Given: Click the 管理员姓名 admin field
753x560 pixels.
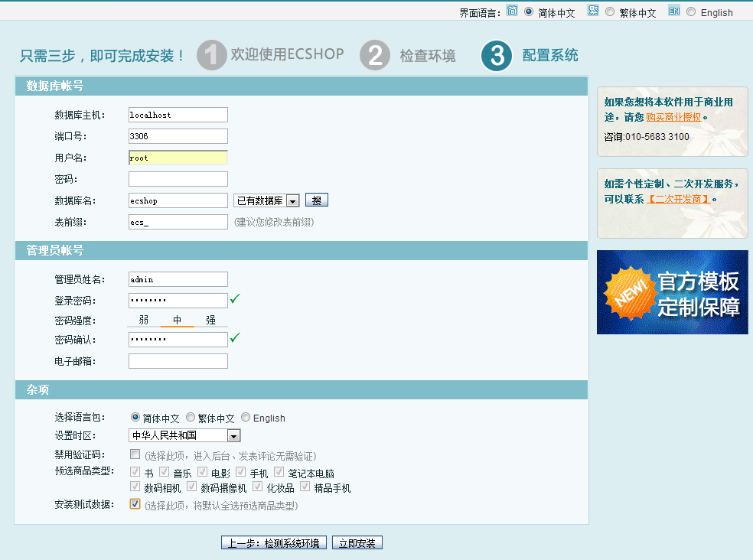Looking at the screenshot, I should (178, 279).
